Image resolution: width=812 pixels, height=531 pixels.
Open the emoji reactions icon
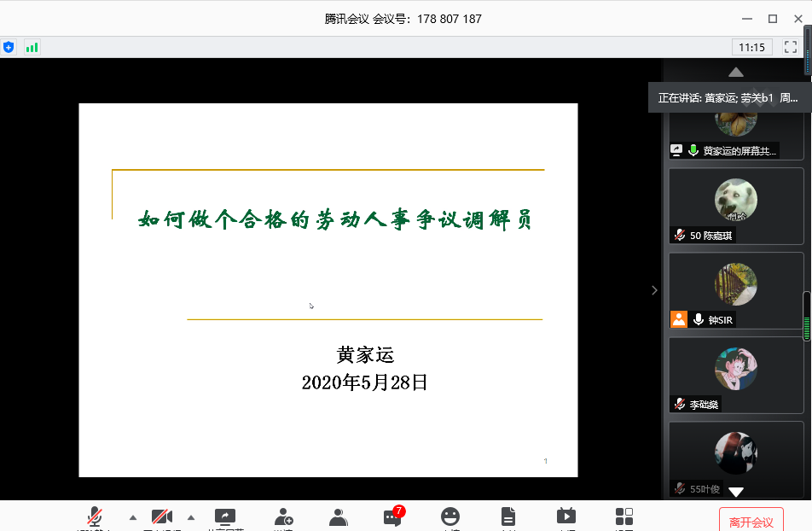point(450,516)
